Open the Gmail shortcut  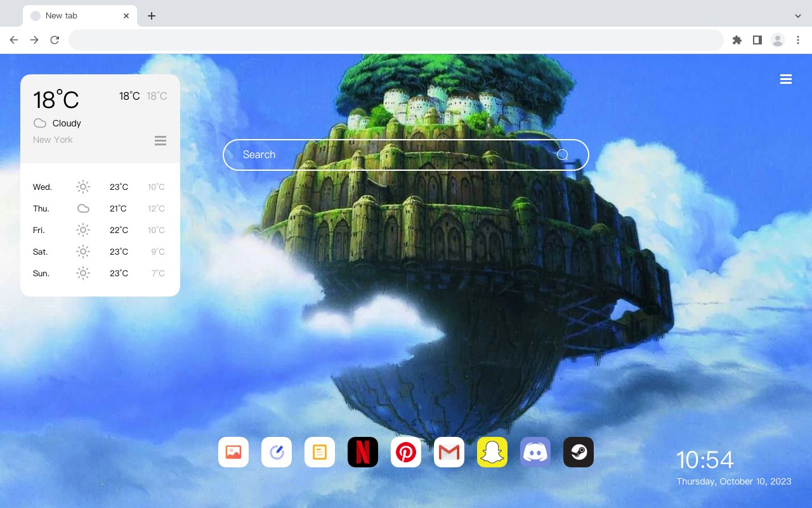tap(449, 452)
